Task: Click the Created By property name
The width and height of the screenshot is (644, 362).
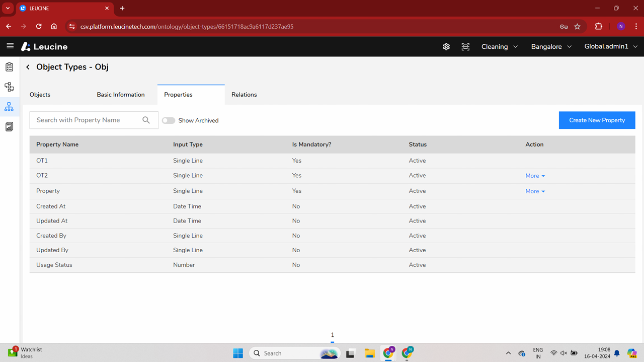Action: coord(51,236)
